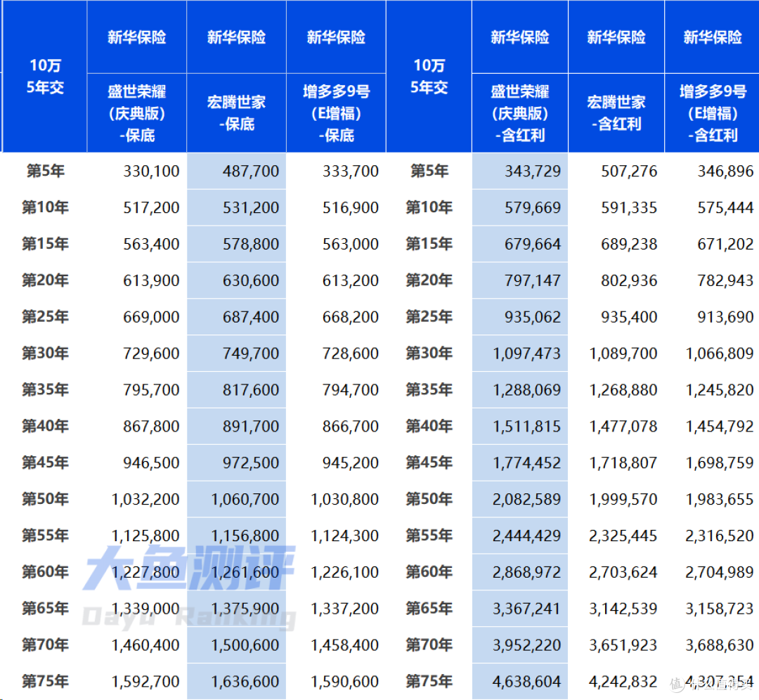759x700 pixels.
Task: Click the value 333,700
Action: tap(351, 171)
